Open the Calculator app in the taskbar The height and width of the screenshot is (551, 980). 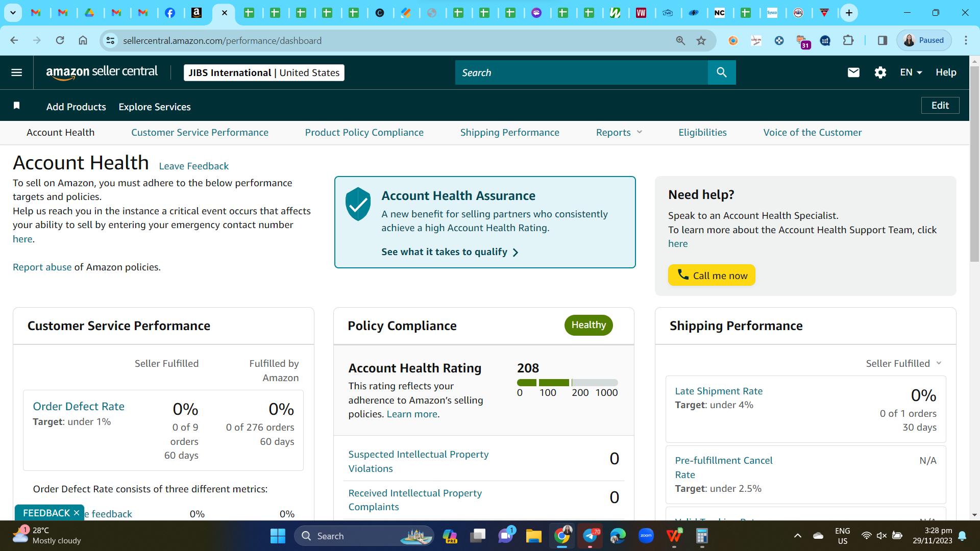[702, 536]
